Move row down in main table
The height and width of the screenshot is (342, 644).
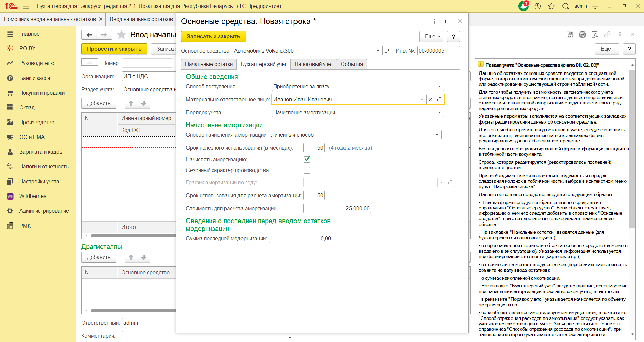pyautogui.click(x=144, y=103)
